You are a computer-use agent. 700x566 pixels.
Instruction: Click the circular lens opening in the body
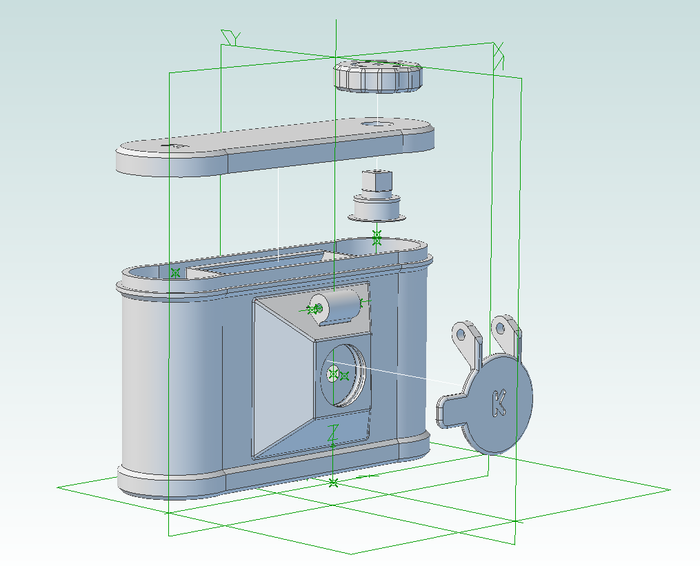[x=343, y=375]
